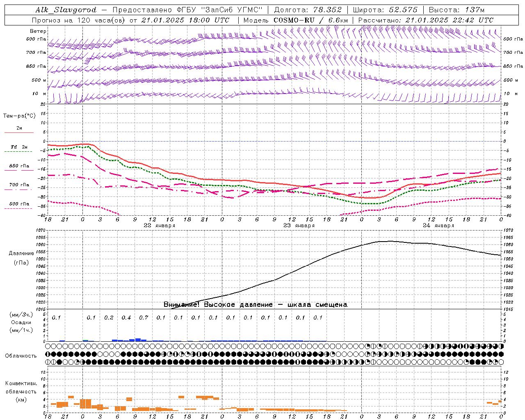Click the Облачность row label

(21, 356)
